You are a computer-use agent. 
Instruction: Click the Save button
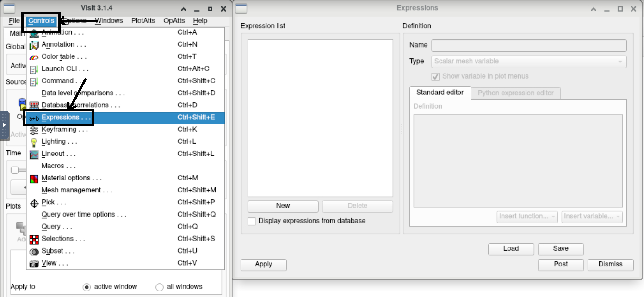(x=561, y=249)
